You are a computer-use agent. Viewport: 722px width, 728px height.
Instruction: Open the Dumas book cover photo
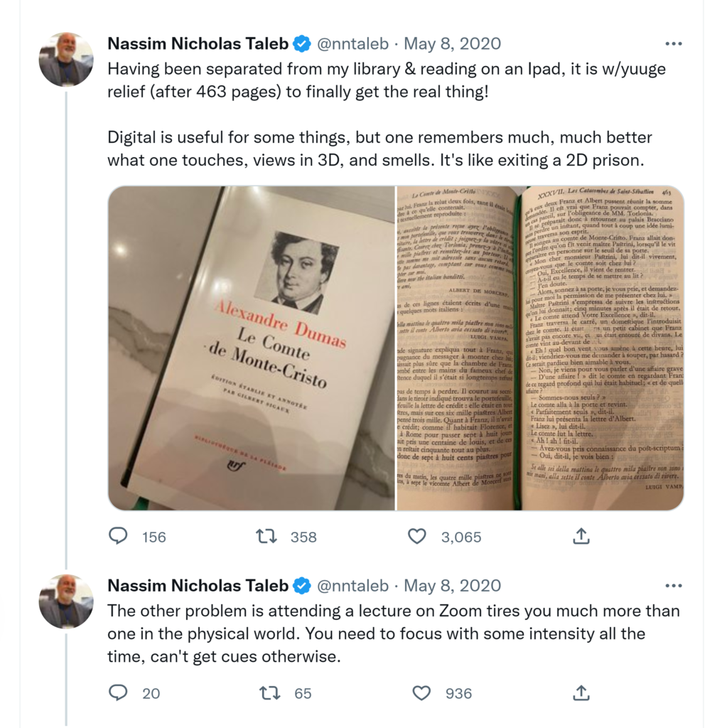point(251,348)
